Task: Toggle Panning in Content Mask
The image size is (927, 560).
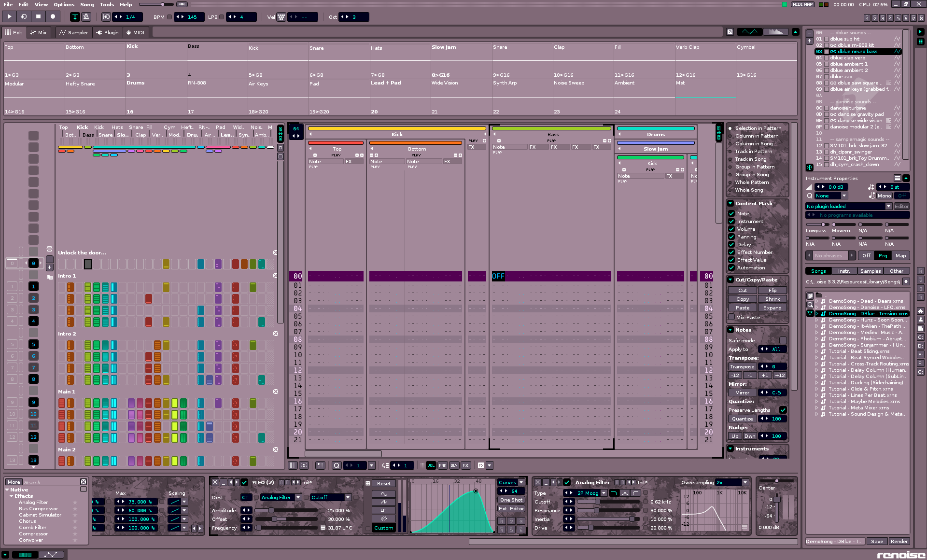Action: click(x=731, y=237)
